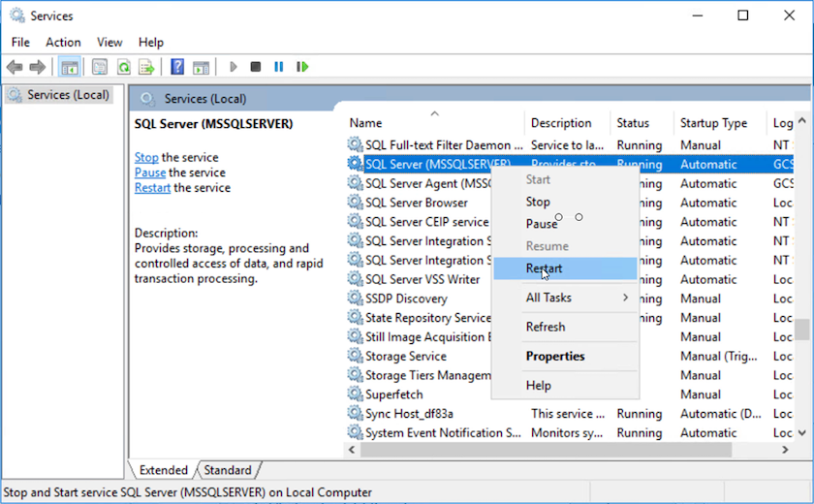Open the View menu
Image resolution: width=814 pixels, height=504 pixels.
[x=110, y=42]
